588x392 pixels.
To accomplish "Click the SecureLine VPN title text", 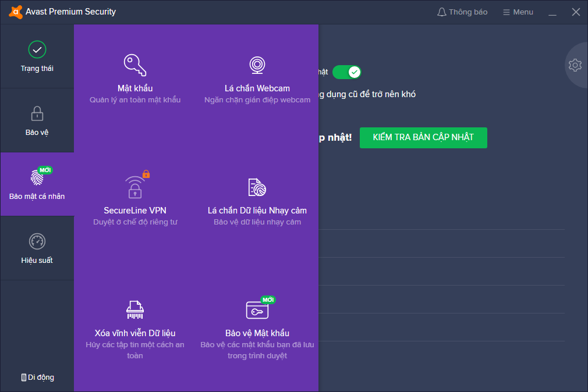I will (x=135, y=211).
